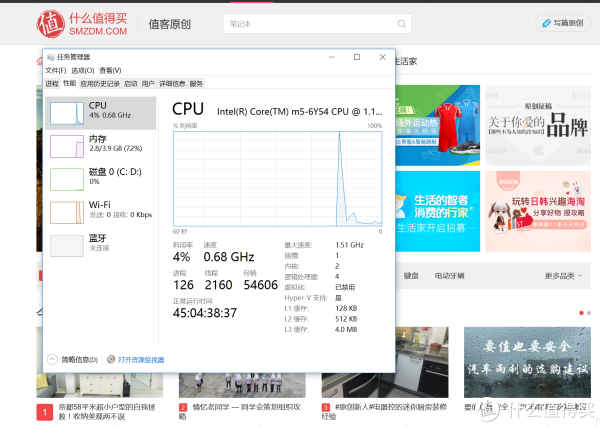The height and width of the screenshot is (427, 600).
Task: Switch to the 进程 tab
Action: pyautogui.click(x=52, y=84)
